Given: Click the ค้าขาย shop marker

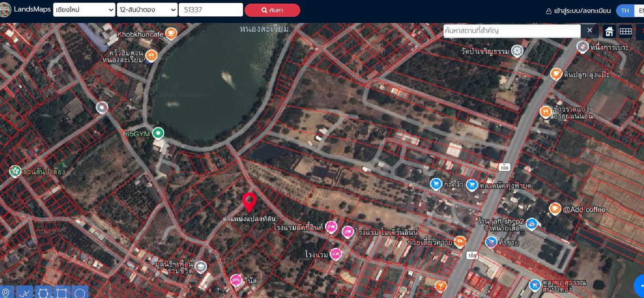Looking at the screenshot, I should tap(491, 242).
